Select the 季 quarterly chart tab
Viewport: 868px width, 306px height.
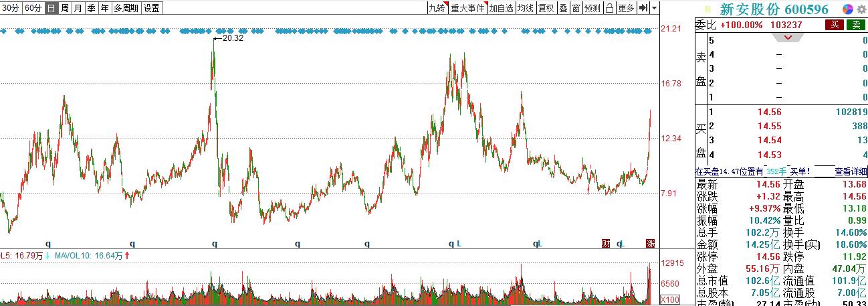click(91, 8)
